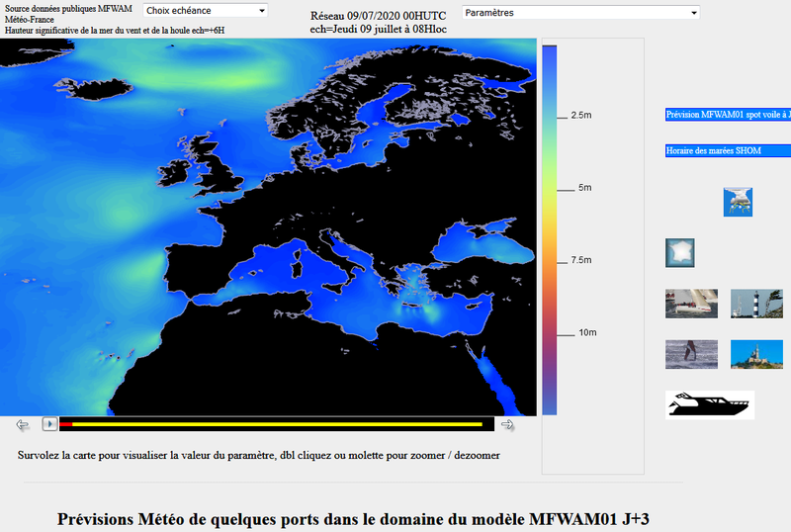Expand the 'Paramètres' dropdown
Viewport: 791px width, 532px height.
pyautogui.click(x=580, y=13)
